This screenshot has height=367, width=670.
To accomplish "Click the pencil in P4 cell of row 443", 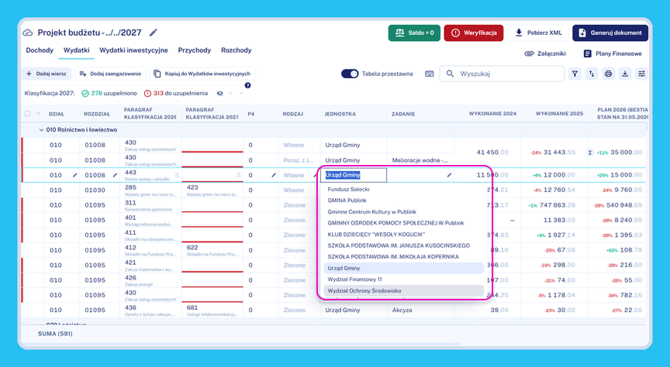I will coord(273,175).
